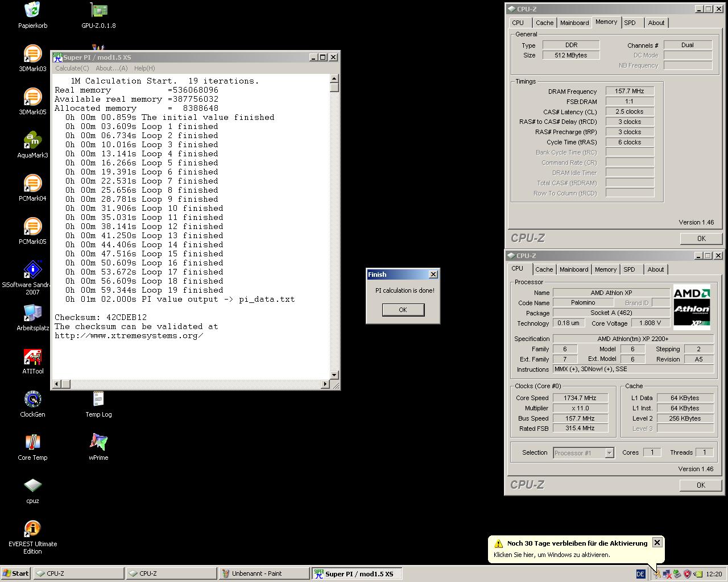728x582 pixels.
Task: Expand the Processor #1 selection dropdown
Action: pos(609,453)
